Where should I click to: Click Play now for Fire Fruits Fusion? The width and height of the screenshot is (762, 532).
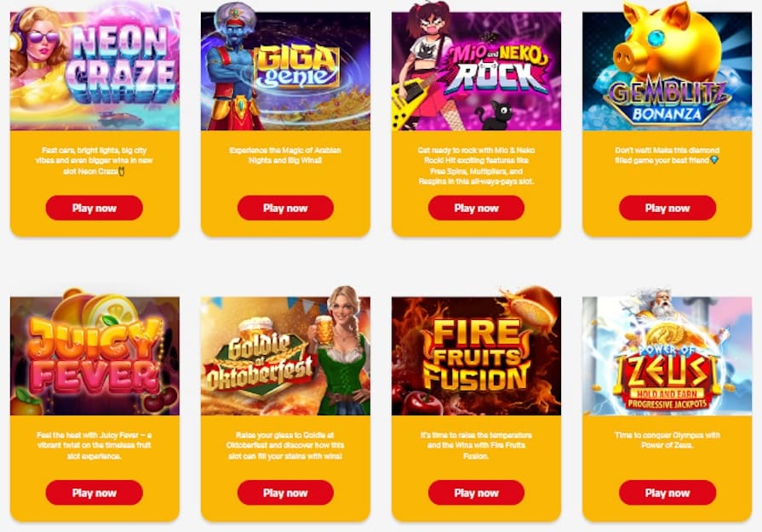[x=476, y=493]
